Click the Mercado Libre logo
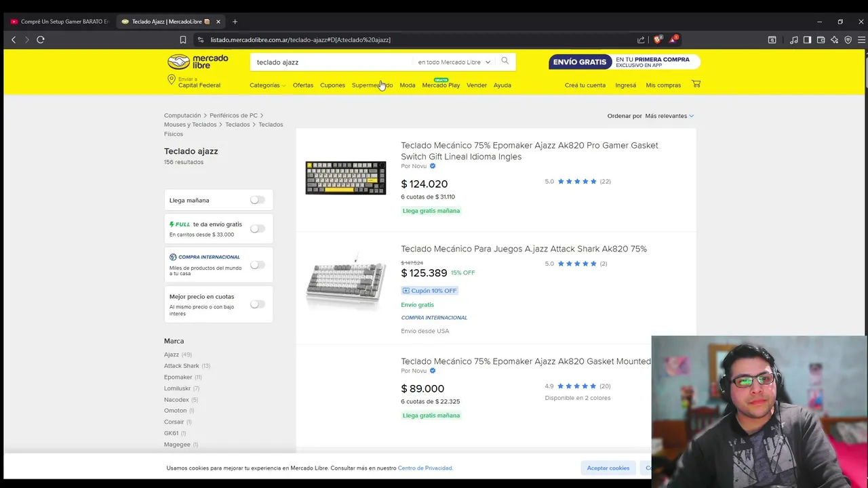The height and width of the screenshot is (488, 868). 198,62
